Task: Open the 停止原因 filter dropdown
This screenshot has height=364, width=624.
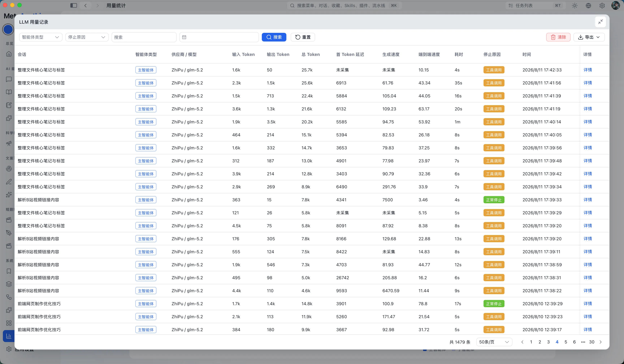Action: pyautogui.click(x=87, y=37)
